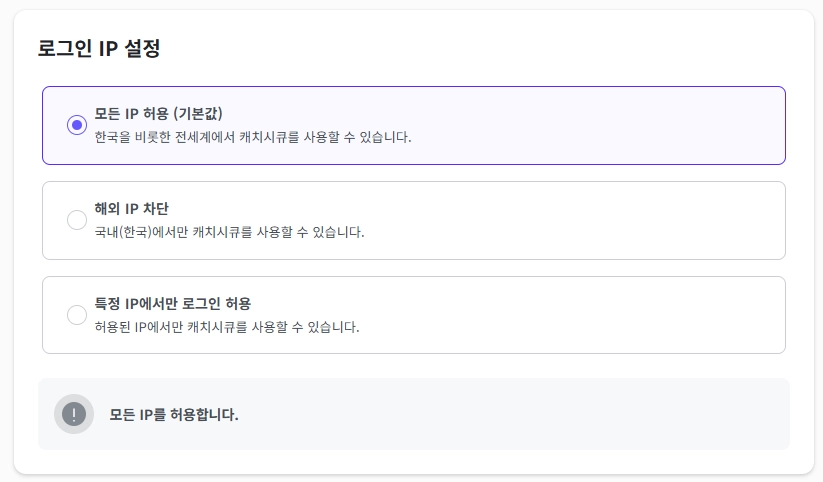Select the 해외 IP 차단 radio button
The height and width of the screenshot is (482, 823).
76,220
